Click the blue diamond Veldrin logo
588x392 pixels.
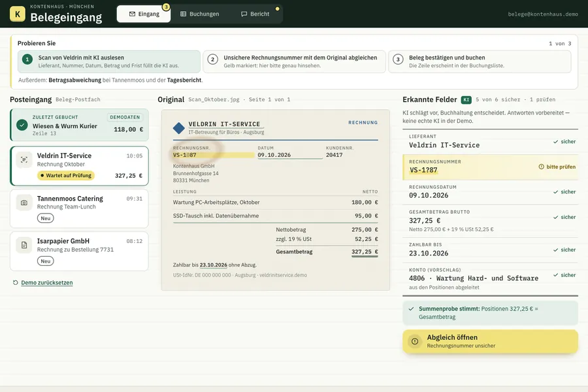click(179, 128)
